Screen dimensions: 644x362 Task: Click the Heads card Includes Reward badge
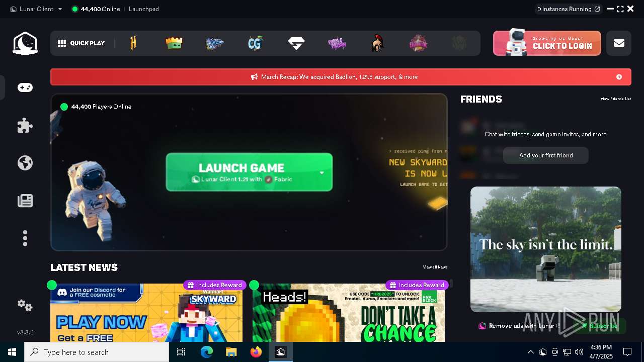tap(417, 285)
